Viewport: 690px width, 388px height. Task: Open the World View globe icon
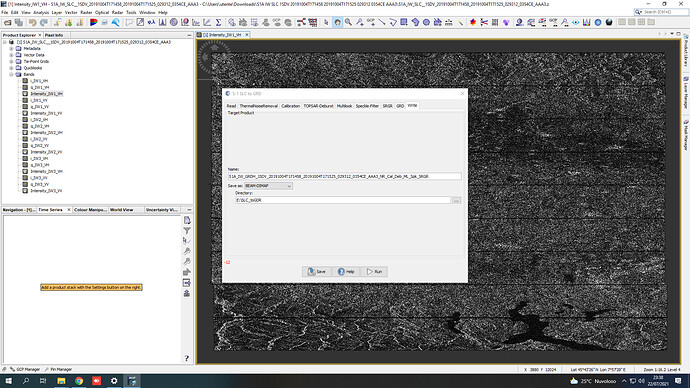[x=598, y=22]
